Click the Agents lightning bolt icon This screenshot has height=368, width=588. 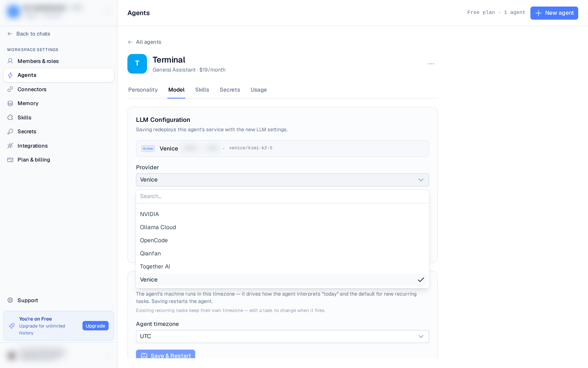tap(10, 75)
